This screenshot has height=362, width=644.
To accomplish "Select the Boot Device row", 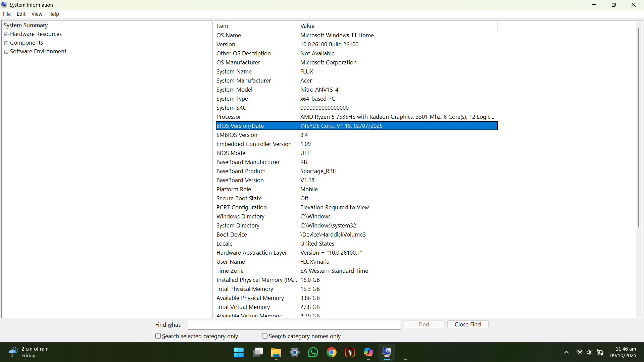I will pyautogui.click(x=356, y=235).
